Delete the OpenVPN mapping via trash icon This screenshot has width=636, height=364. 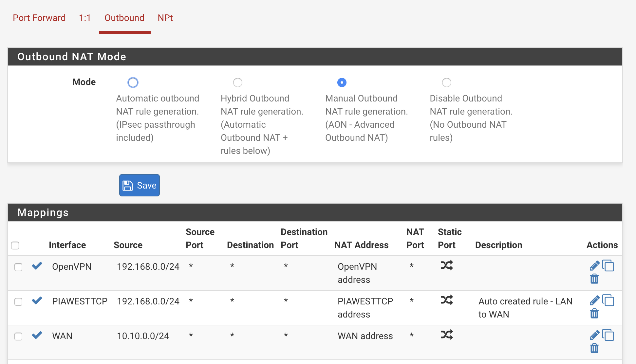(594, 279)
